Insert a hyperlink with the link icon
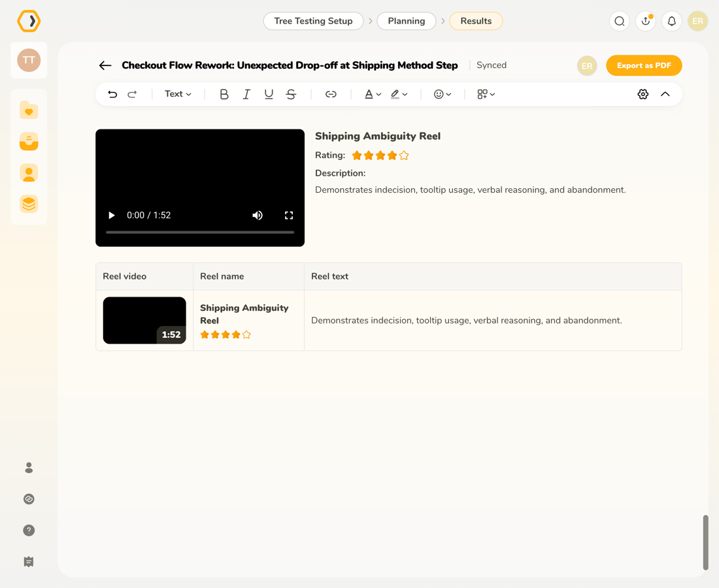The image size is (719, 588). (331, 94)
